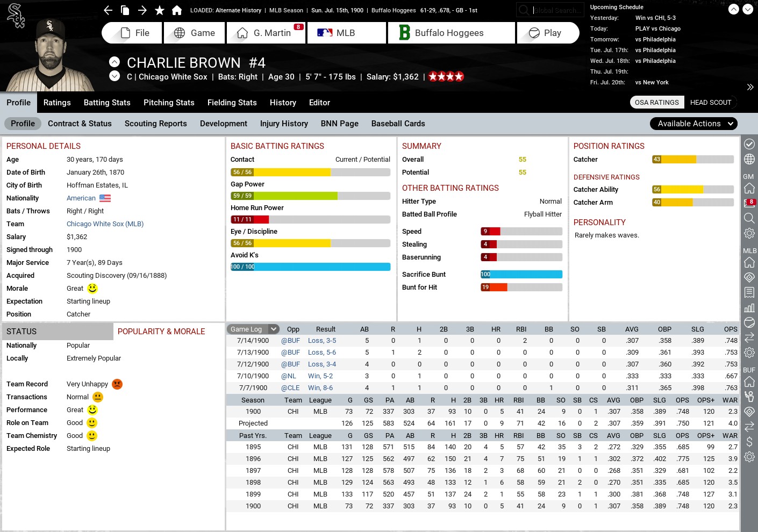758x532 pixels.
Task: Select the STATUS panel tab
Action: click(58, 332)
